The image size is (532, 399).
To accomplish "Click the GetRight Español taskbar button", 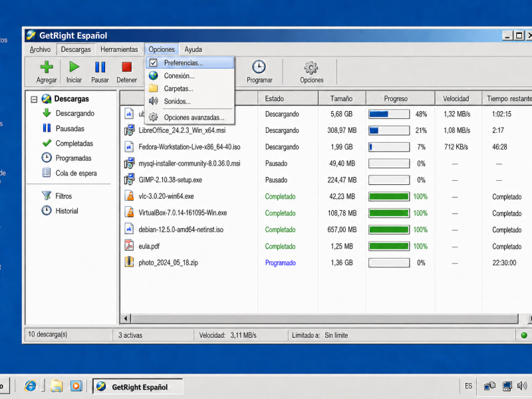I will coord(138,386).
